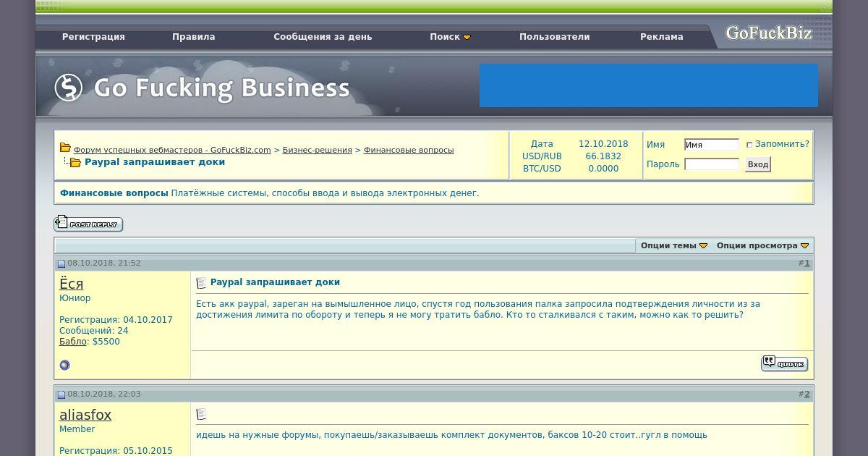Open the Реклама menu item
The height and width of the screenshot is (456, 868).
click(662, 37)
